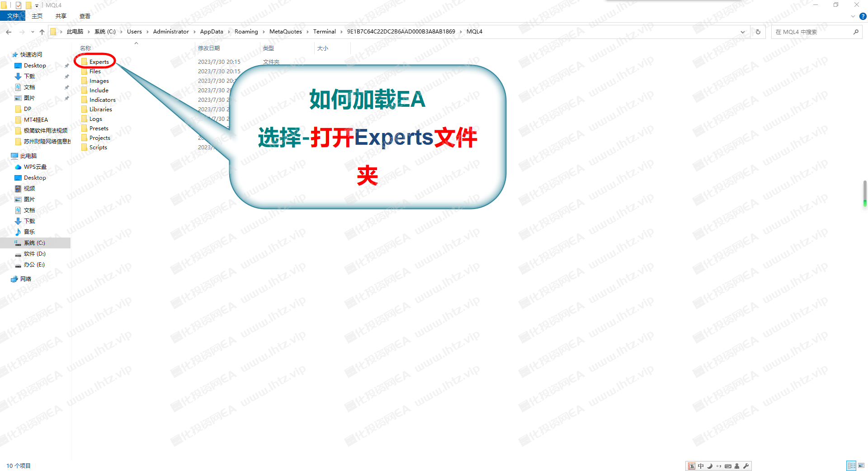Image resolution: width=868 pixels, height=471 pixels.
Task: Navigate to MetaQuotes in breadcrumb
Action: point(286,32)
